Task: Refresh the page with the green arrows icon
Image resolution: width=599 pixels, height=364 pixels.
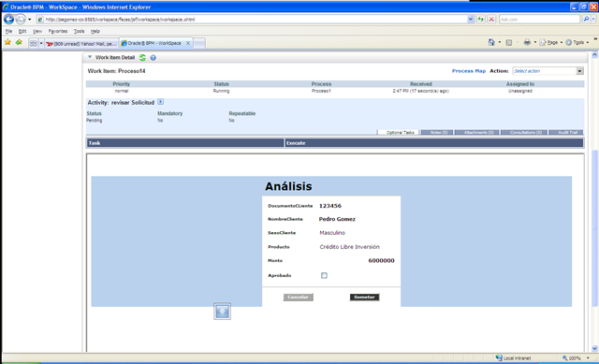Action: tap(481, 19)
